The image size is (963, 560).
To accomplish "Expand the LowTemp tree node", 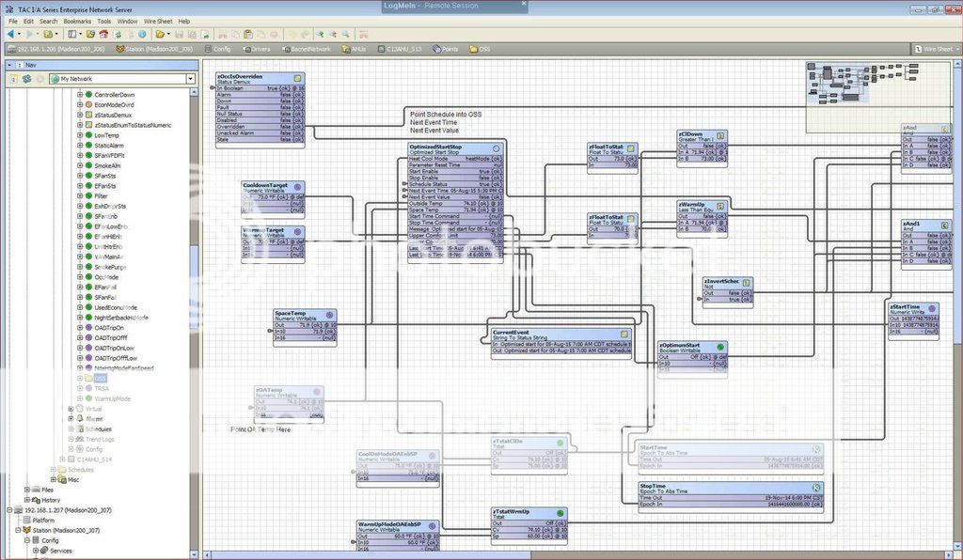I will (x=80, y=135).
